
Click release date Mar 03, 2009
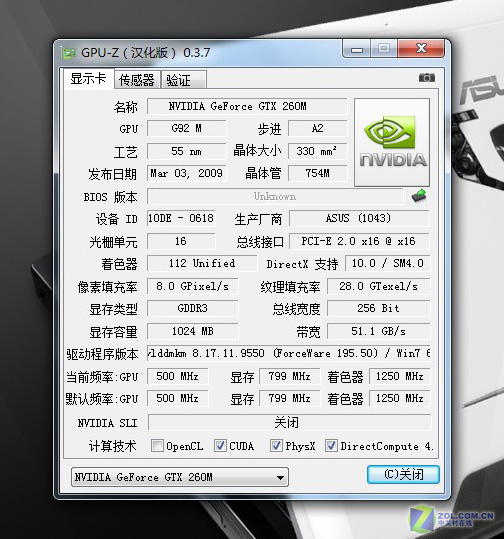coord(186,173)
